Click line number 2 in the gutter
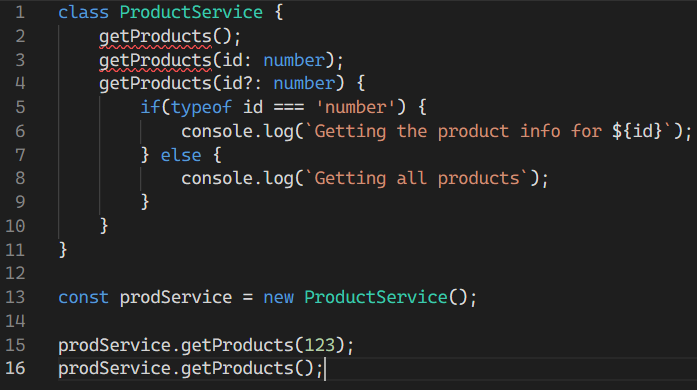 [20, 36]
